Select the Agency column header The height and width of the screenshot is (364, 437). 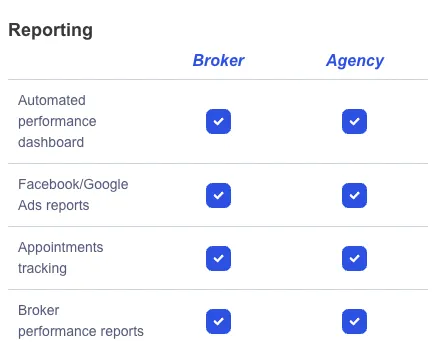pos(355,61)
